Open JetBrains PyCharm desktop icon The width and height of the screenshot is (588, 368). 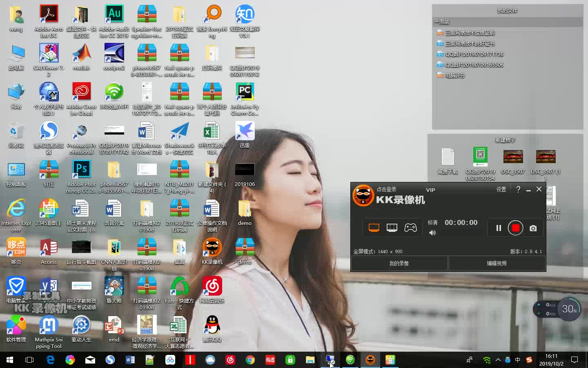(x=245, y=99)
